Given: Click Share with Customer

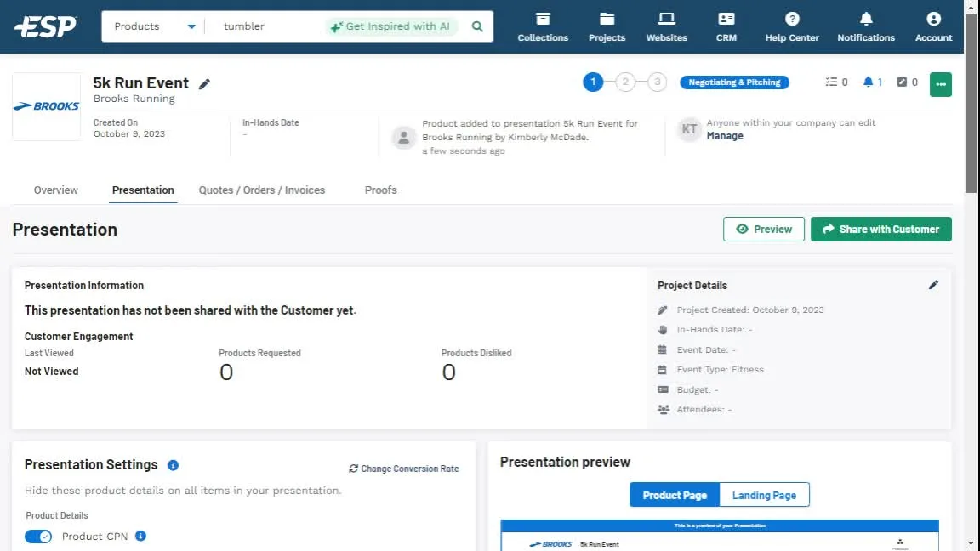Looking at the screenshot, I should coord(880,230).
